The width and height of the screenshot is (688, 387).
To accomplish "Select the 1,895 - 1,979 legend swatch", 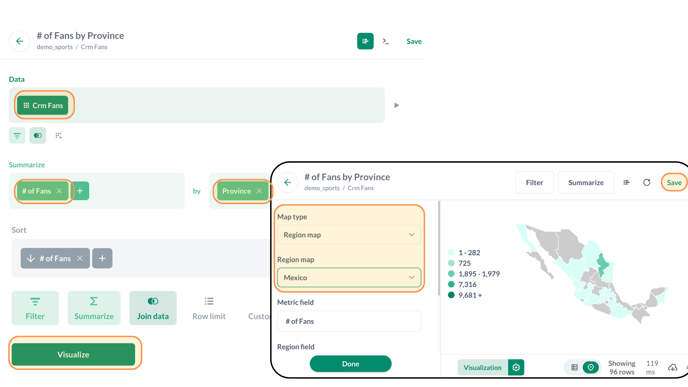I will coord(451,274).
